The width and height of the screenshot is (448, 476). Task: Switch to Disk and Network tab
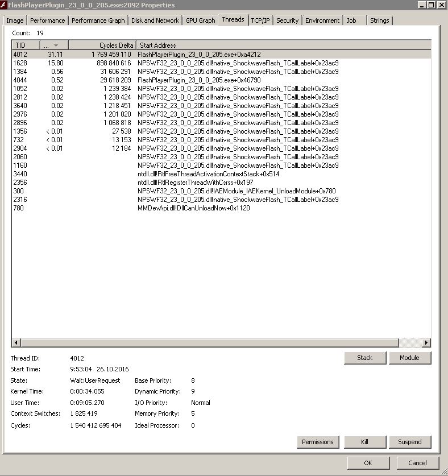tap(155, 20)
